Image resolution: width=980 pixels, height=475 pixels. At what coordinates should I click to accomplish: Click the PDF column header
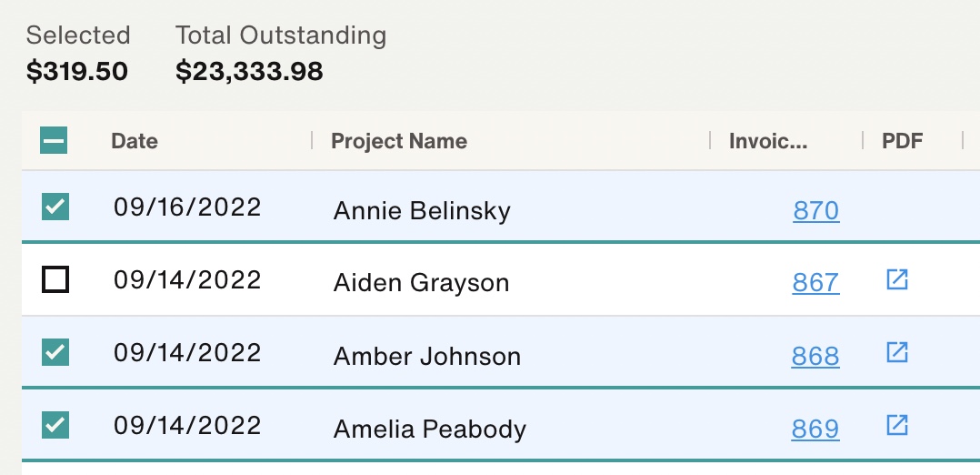[902, 141]
